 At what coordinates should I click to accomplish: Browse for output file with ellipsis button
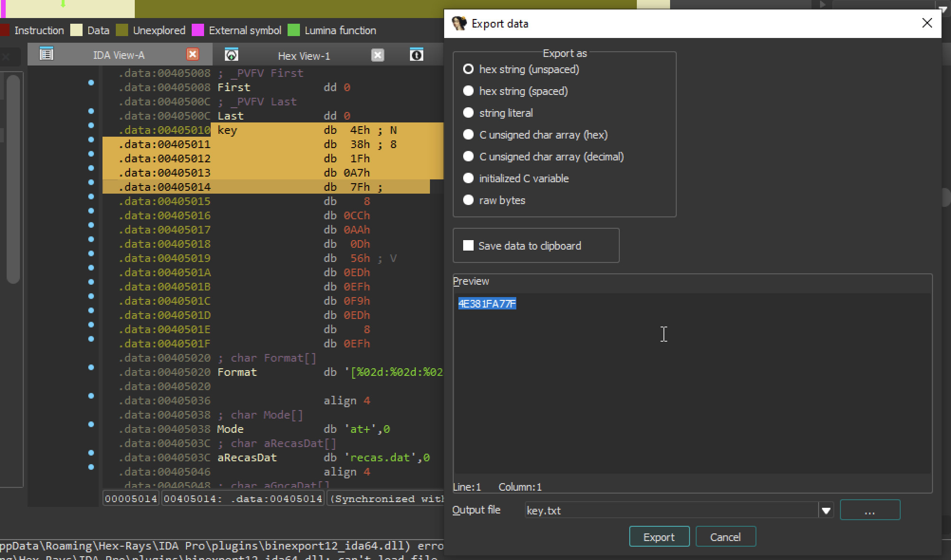(870, 510)
